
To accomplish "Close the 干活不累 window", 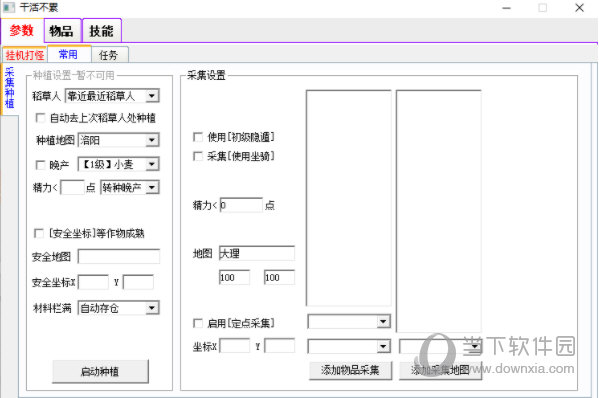I will (x=580, y=8).
